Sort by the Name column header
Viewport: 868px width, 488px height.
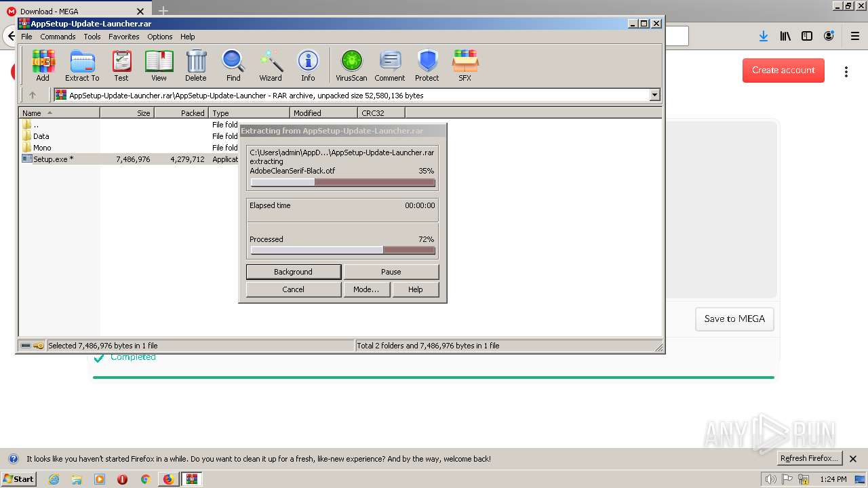tap(60, 113)
